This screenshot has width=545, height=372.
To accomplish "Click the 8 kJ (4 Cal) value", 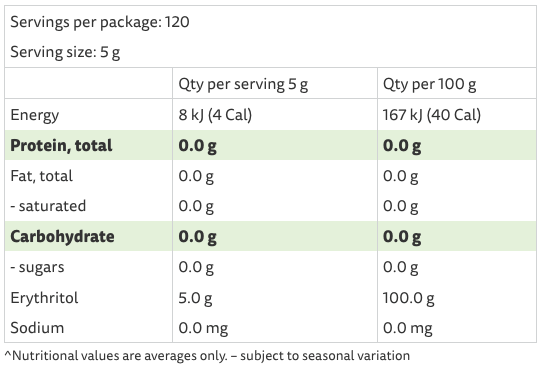I will coord(215,115).
